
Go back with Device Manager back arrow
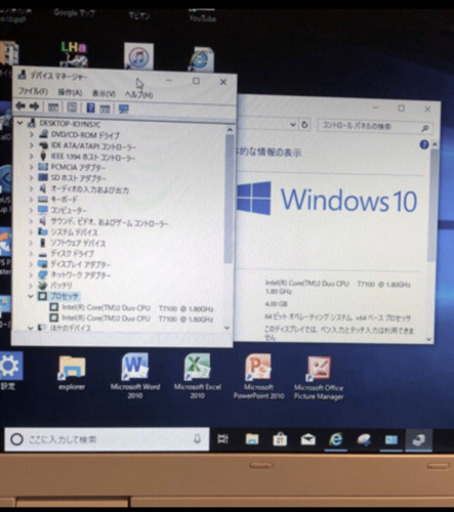(21, 106)
